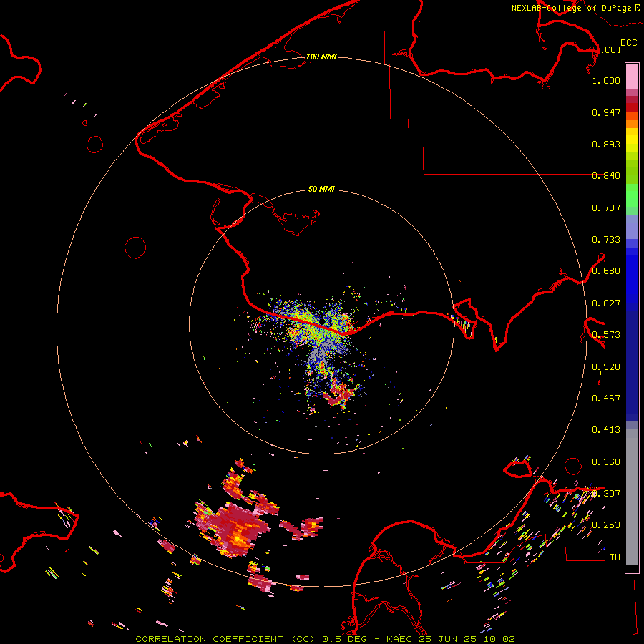Click the 0.733 scale value
The image size is (644, 644).
coord(606,240)
